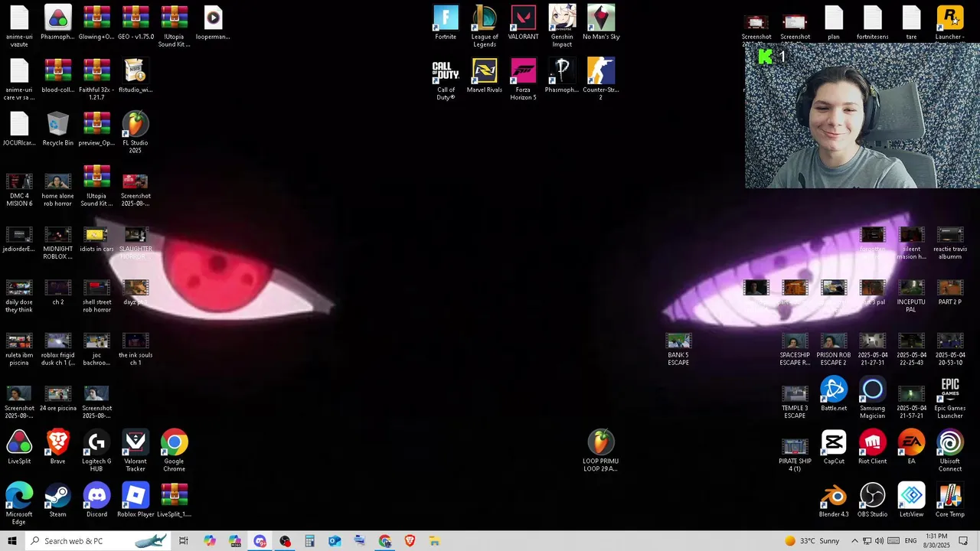This screenshot has width=980, height=551.
Task: Select the BANK 5 ESCAPE video
Action: coord(678,349)
